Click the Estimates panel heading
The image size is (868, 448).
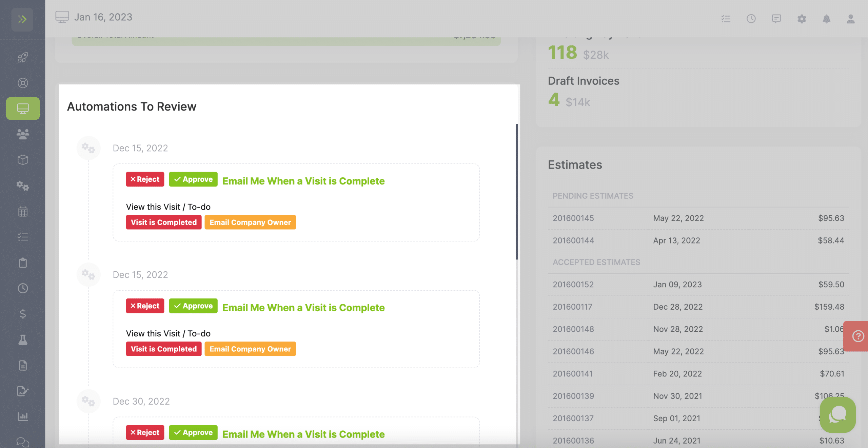(x=575, y=165)
